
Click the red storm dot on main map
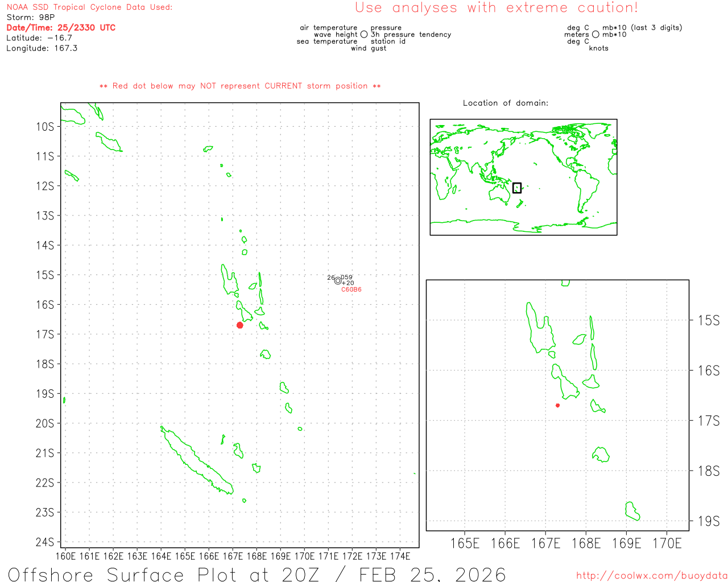pyautogui.click(x=240, y=325)
